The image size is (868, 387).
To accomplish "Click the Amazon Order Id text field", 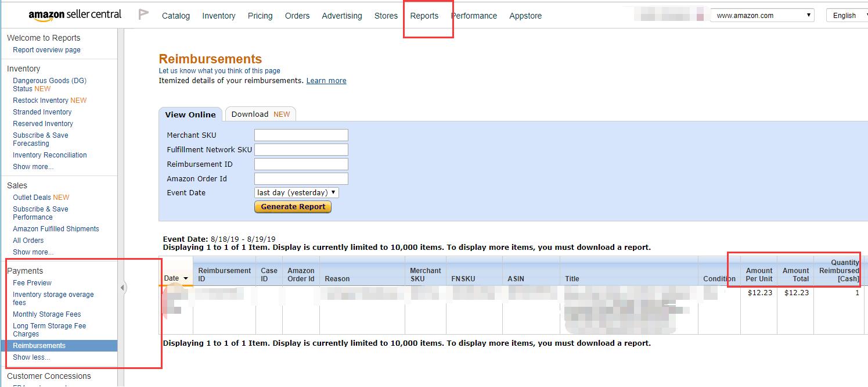I will 301,178.
